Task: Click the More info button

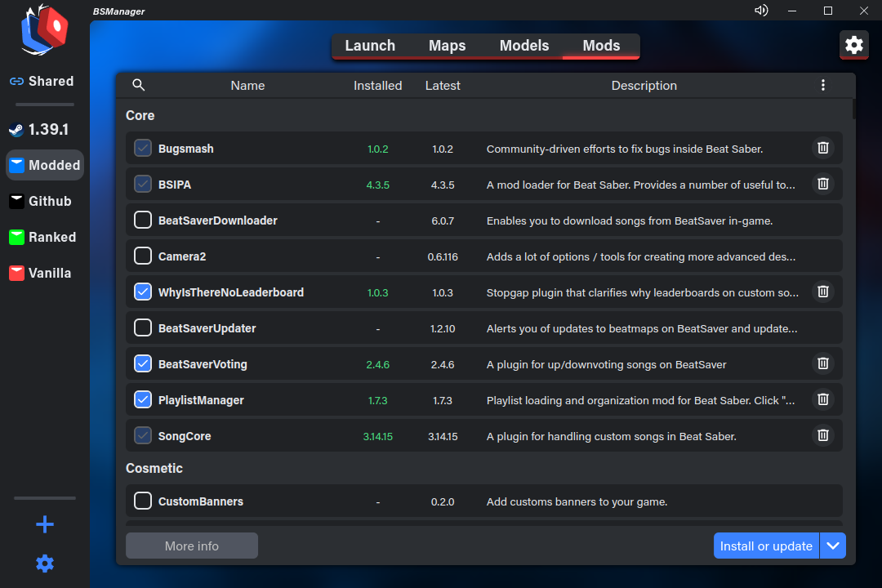Action: [x=191, y=546]
